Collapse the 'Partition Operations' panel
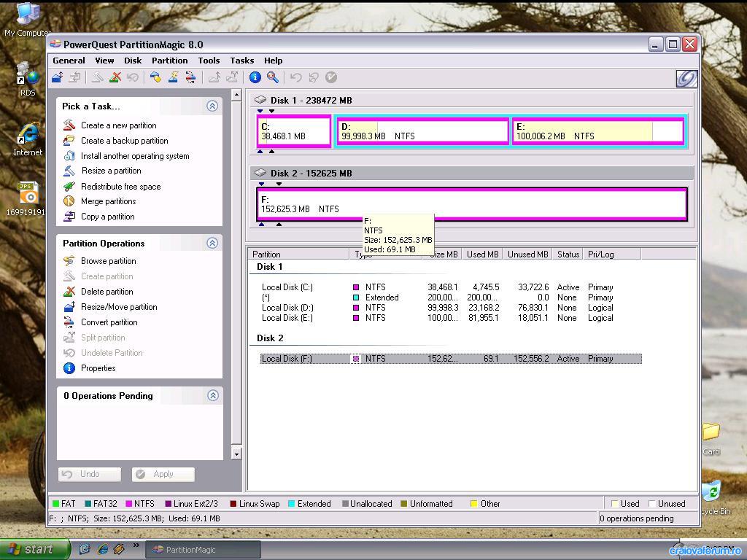 [x=212, y=244]
